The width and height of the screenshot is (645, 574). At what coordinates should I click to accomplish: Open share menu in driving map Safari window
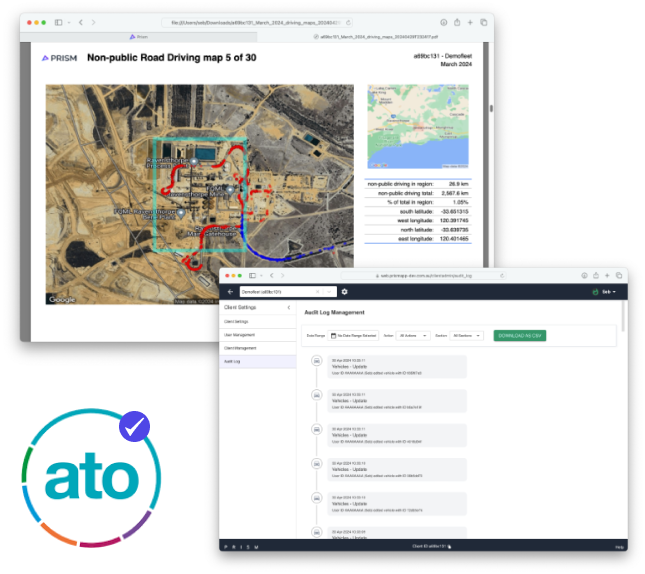(457, 22)
